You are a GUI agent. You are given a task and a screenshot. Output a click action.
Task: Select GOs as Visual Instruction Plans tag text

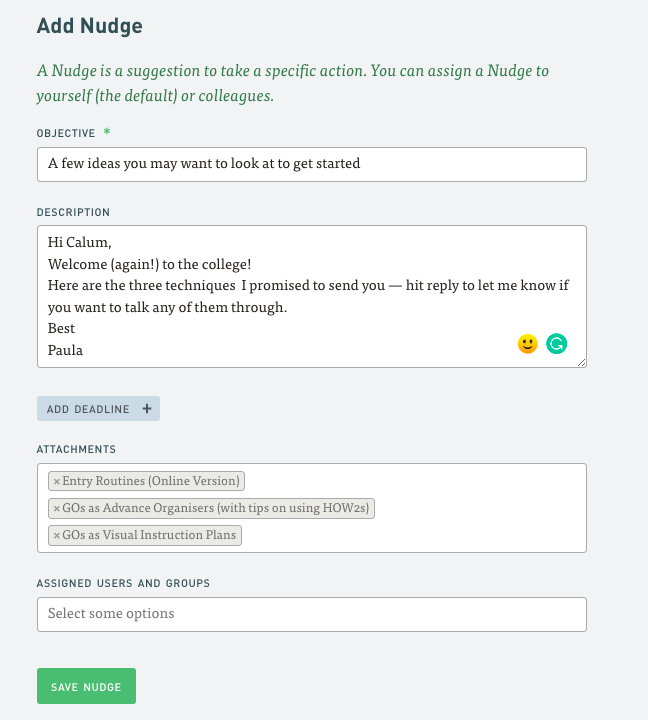tap(149, 535)
